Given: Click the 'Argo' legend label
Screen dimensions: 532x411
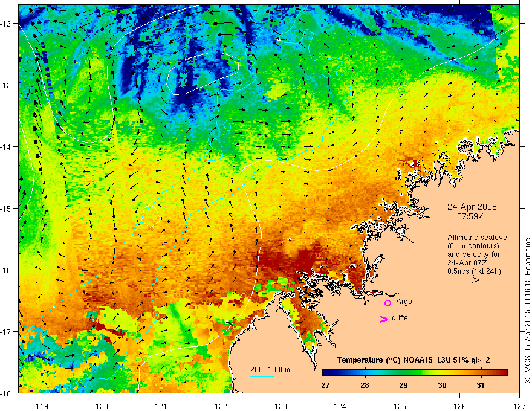Looking at the screenshot, I should point(404,302).
